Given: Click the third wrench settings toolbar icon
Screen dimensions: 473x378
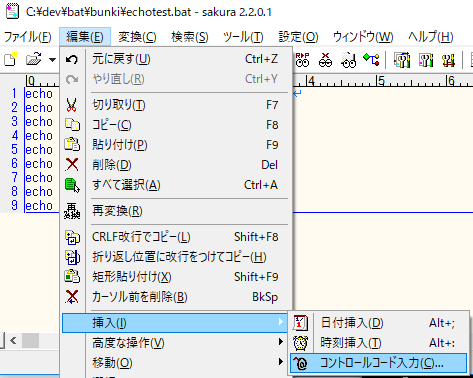Looking at the screenshot, I should coord(448,60).
